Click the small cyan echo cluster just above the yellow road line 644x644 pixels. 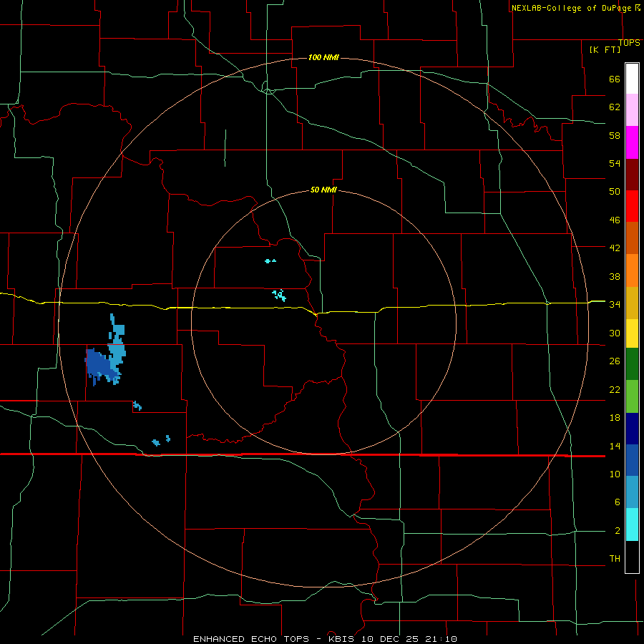pos(279,295)
